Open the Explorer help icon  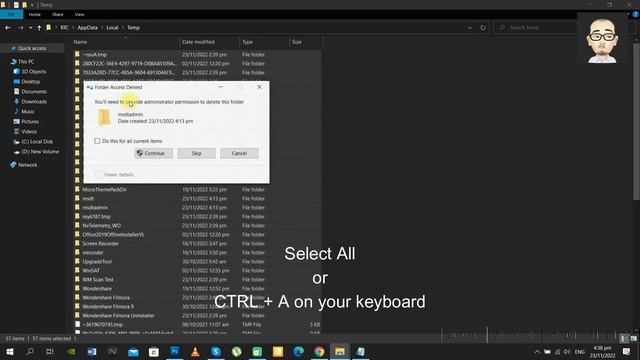point(636,14)
